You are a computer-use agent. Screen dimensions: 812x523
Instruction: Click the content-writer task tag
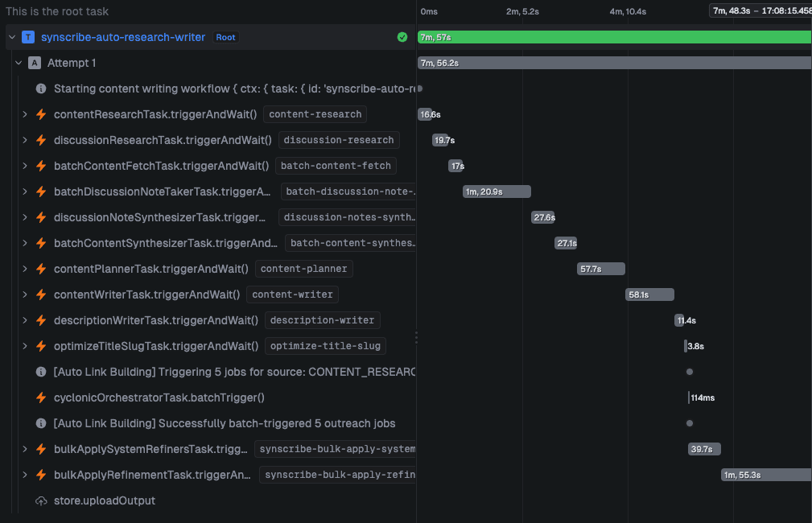pyautogui.click(x=293, y=294)
